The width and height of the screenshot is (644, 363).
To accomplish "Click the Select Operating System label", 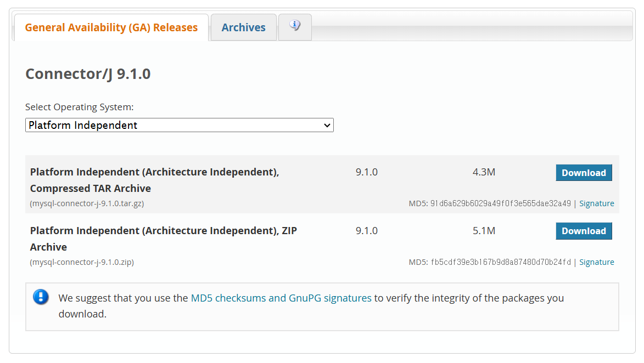I will pos(79,107).
